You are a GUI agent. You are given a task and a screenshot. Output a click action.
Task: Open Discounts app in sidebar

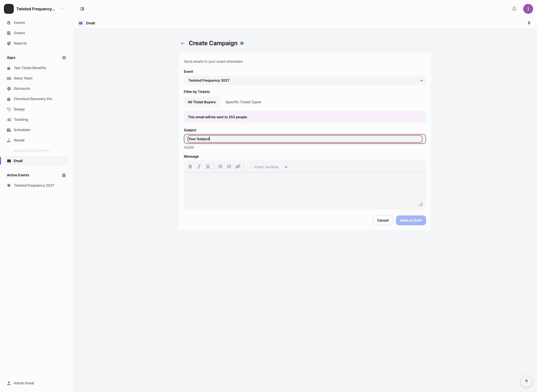[22, 89]
